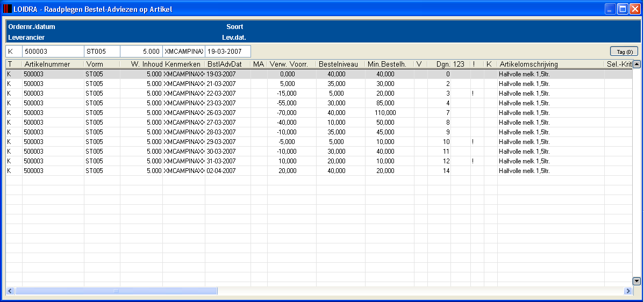Click the exclamation mark in 29-03-2007 row
This screenshot has width=644, height=302.
tap(473, 141)
